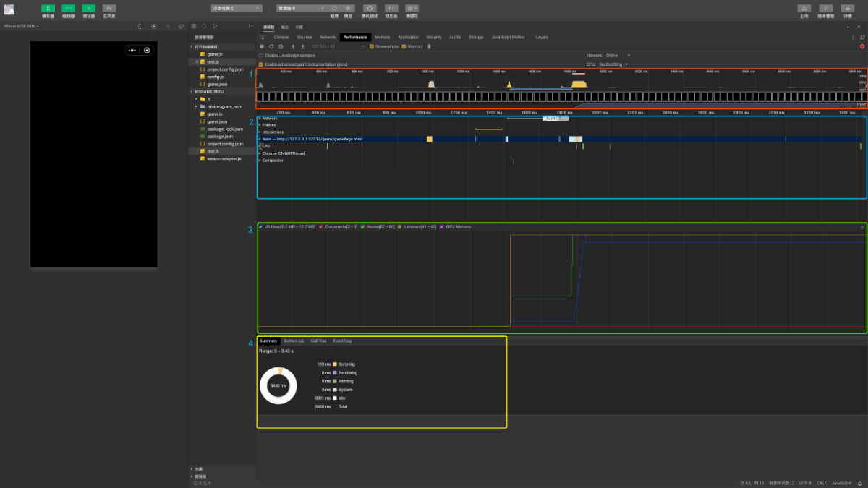Select the inspect element picker icon
Image resolution: width=868 pixels, height=488 pixels.
pos(262,37)
